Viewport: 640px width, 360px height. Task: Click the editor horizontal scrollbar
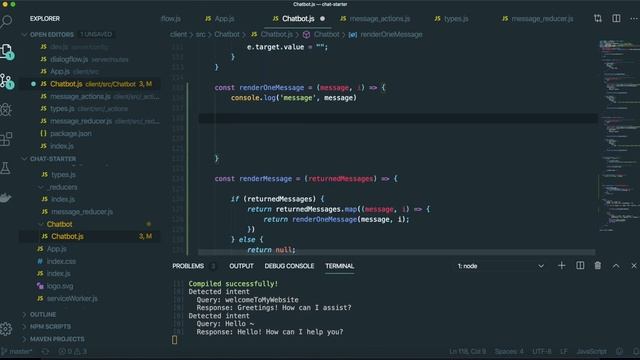click(x=396, y=252)
